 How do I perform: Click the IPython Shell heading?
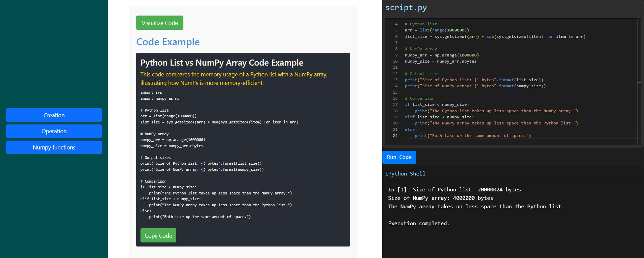click(x=405, y=173)
